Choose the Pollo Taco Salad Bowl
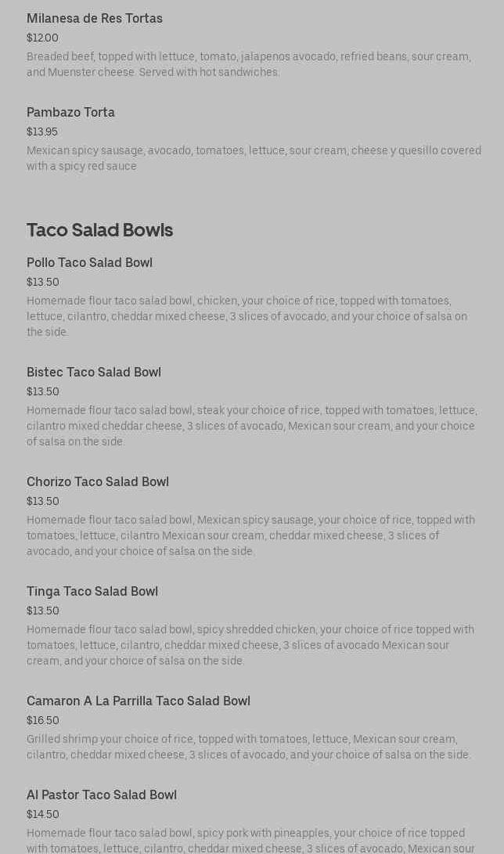The width and height of the screenshot is (504, 854). 89,263
